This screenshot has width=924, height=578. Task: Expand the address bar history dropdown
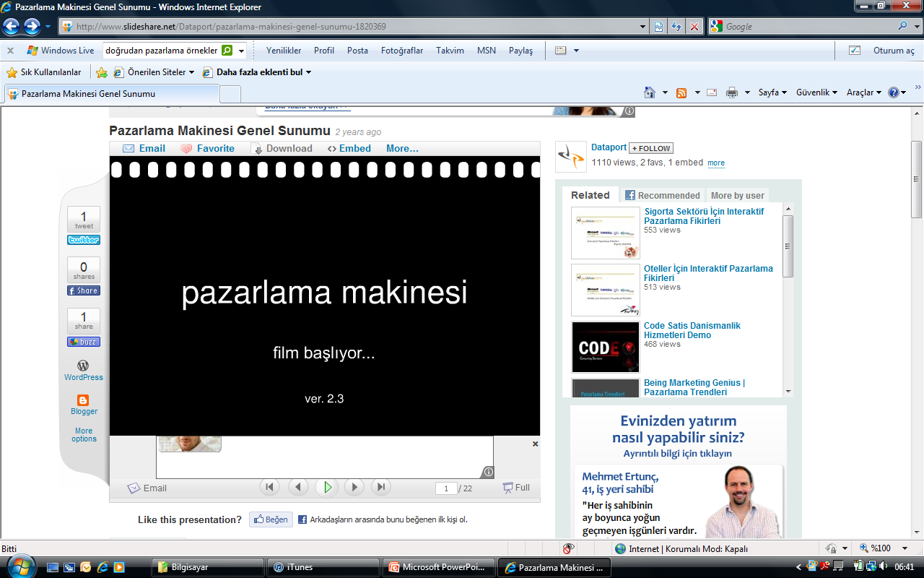643,27
